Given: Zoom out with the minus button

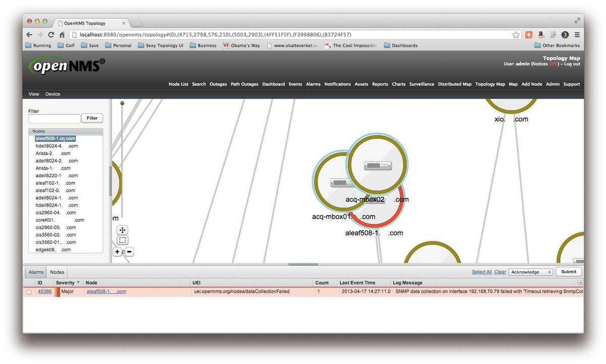Looking at the screenshot, I should click(x=129, y=251).
